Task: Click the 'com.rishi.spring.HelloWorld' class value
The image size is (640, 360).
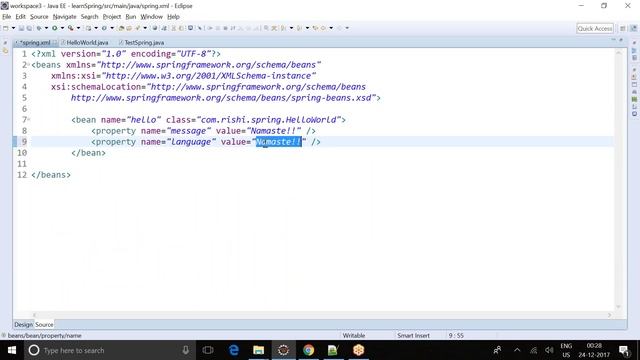Action: pos(269,120)
